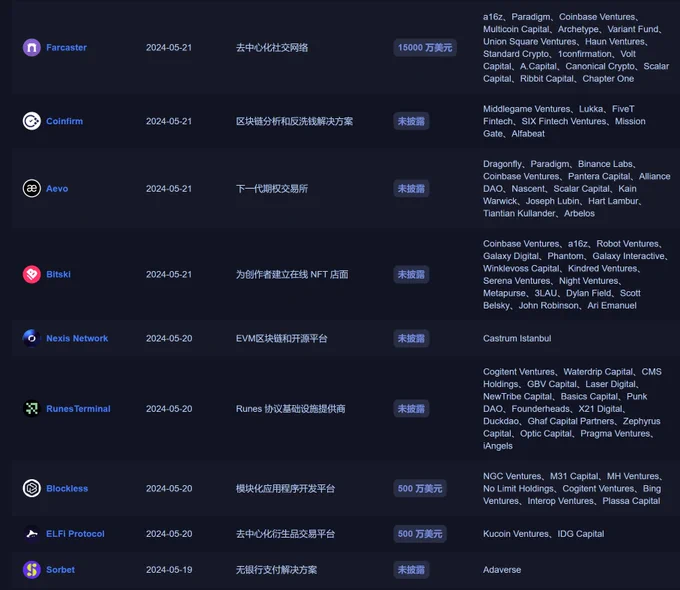Image resolution: width=680 pixels, height=590 pixels.
Task: Open the ELFi Protocol project link
Action: pos(75,534)
